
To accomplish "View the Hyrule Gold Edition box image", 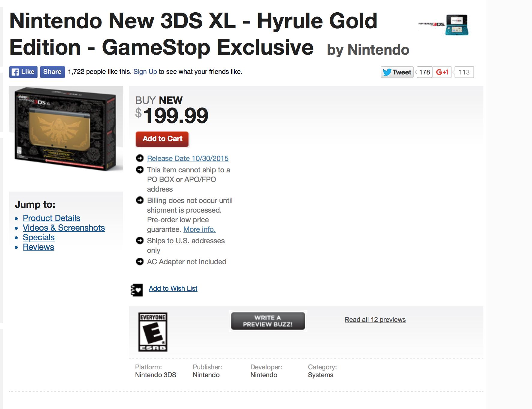I will pyautogui.click(x=66, y=129).
